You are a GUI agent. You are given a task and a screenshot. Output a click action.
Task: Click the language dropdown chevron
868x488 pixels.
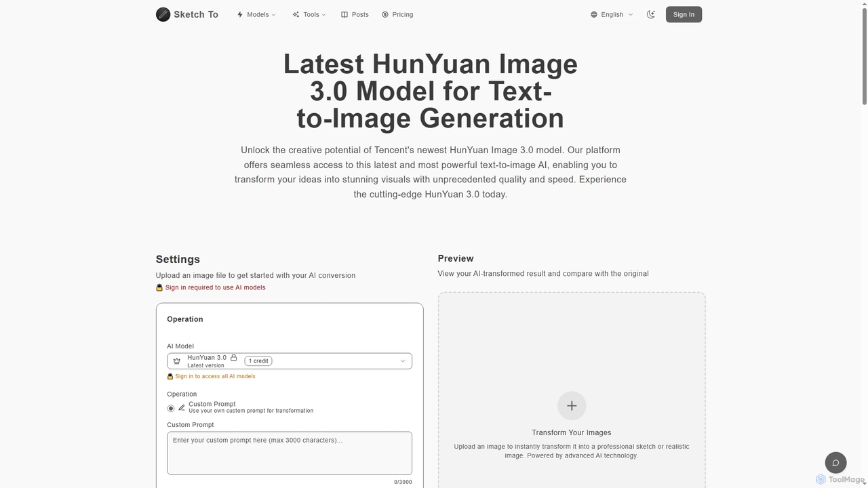coord(631,14)
